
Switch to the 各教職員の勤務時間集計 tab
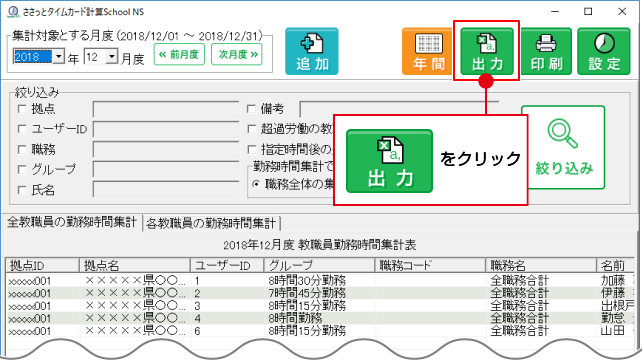(x=211, y=223)
